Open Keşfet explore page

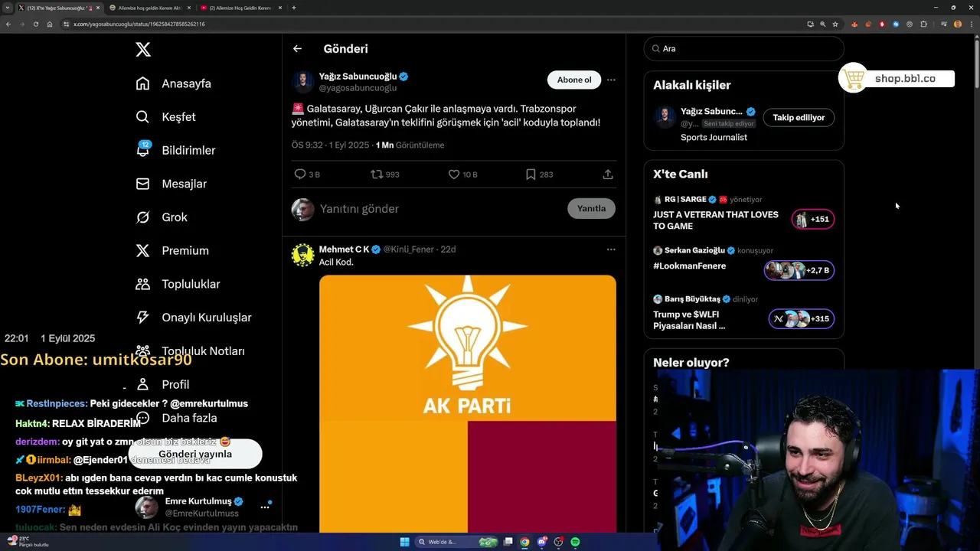(x=165, y=117)
